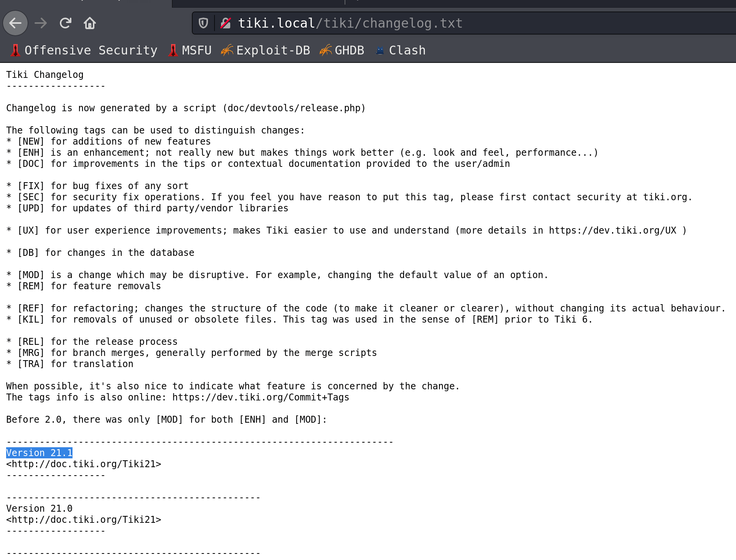736x560 pixels.
Task: Open the GHDB bookmark
Action: click(342, 50)
